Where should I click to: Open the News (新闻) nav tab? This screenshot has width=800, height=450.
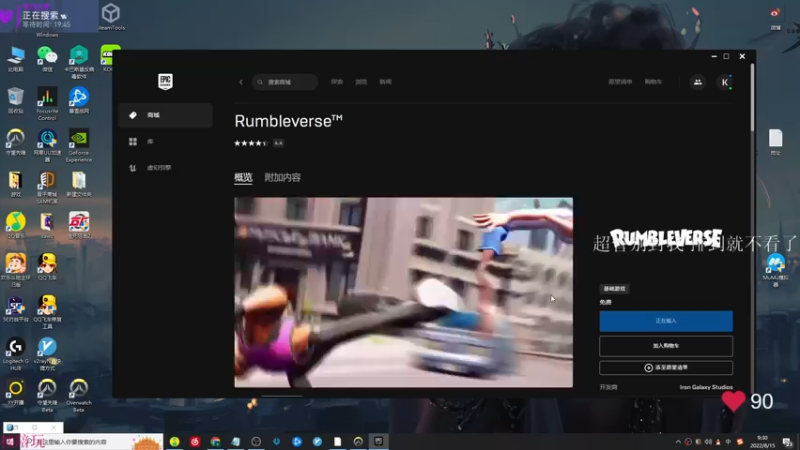click(386, 82)
